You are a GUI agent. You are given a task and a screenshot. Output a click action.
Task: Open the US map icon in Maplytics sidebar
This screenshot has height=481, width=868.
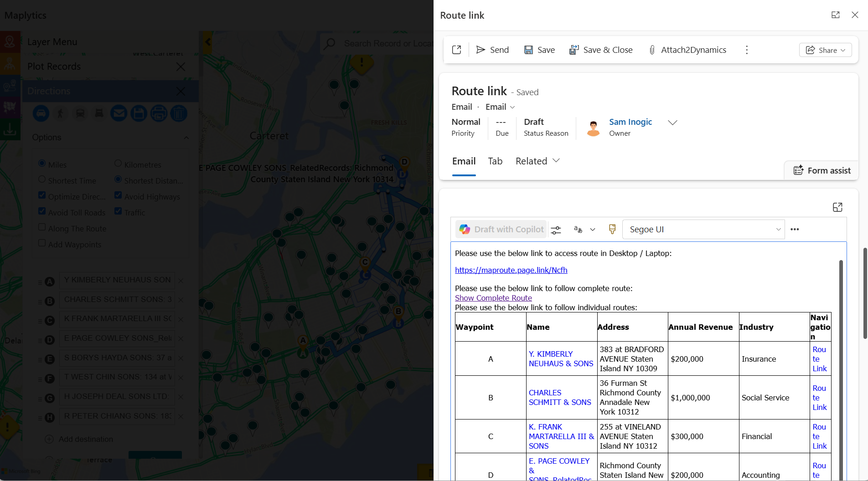10,107
